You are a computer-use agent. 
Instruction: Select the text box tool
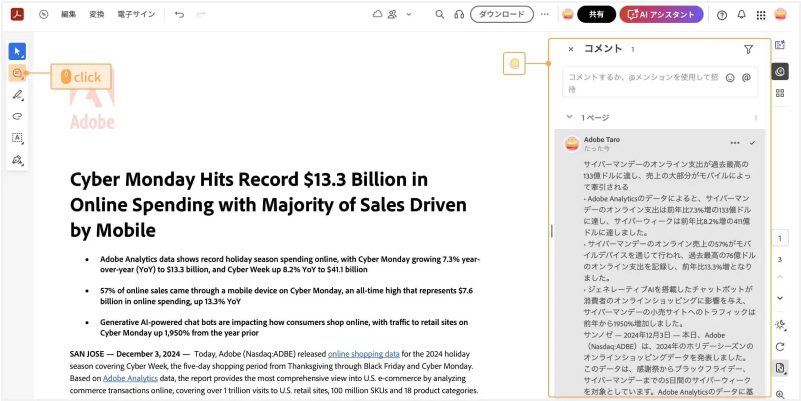(x=17, y=138)
